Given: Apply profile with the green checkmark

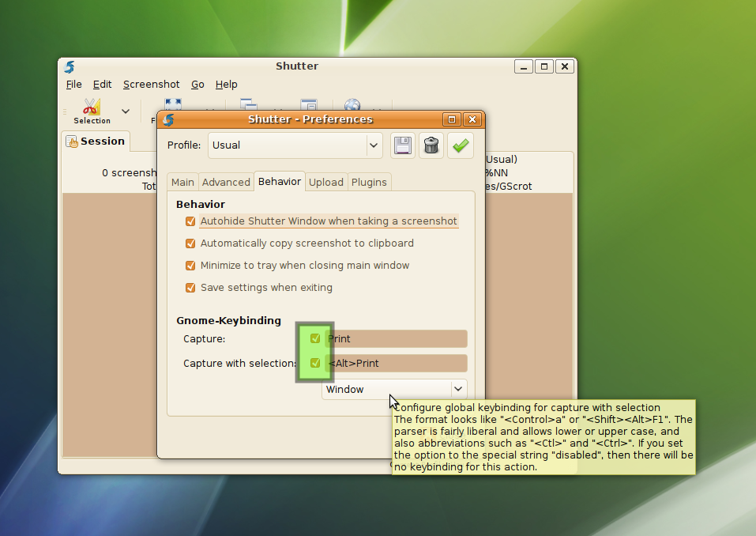Looking at the screenshot, I should click(x=461, y=145).
